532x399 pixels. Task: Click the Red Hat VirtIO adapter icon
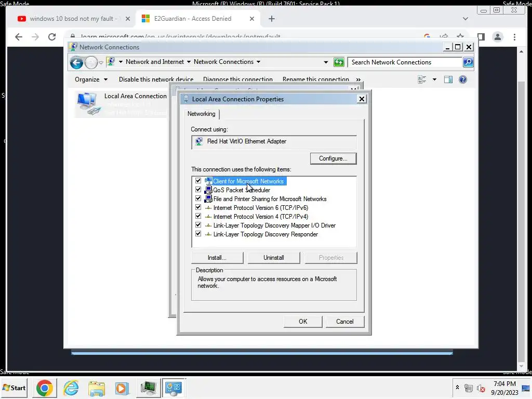tap(199, 141)
